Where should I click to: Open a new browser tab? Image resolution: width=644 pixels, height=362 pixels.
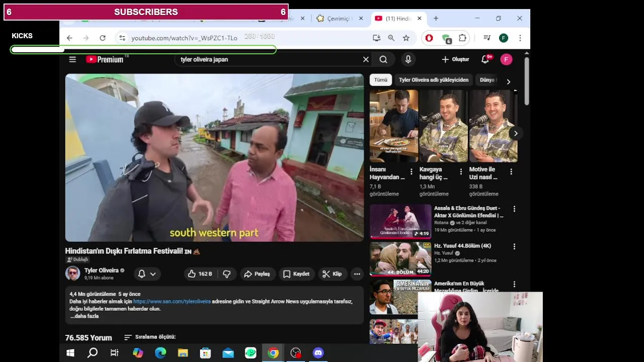tap(436, 18)
